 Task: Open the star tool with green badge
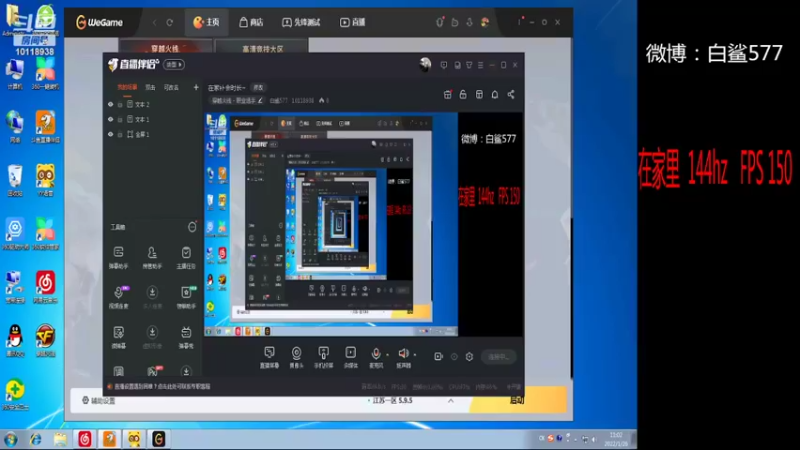tap(186, 297)
